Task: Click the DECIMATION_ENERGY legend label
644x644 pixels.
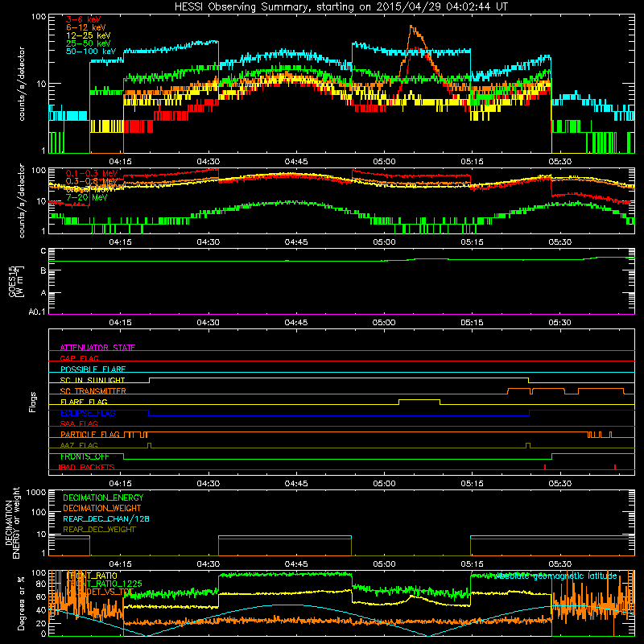Action: (103, 497)
